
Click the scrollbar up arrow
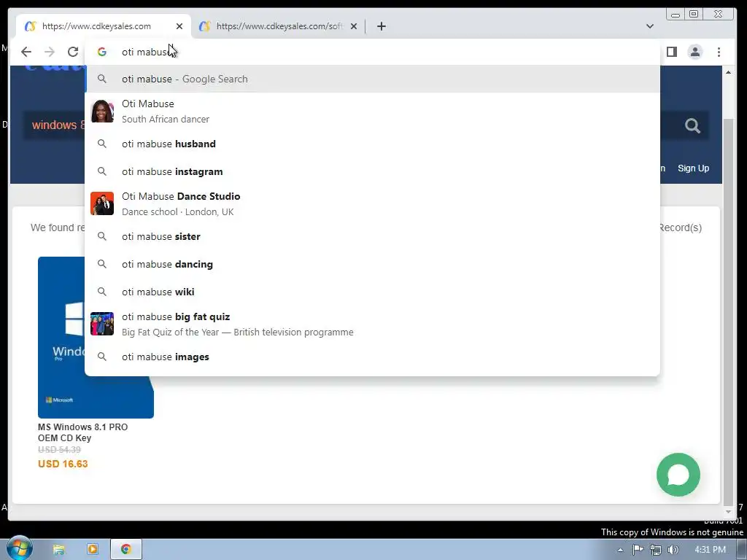[728, 72]
